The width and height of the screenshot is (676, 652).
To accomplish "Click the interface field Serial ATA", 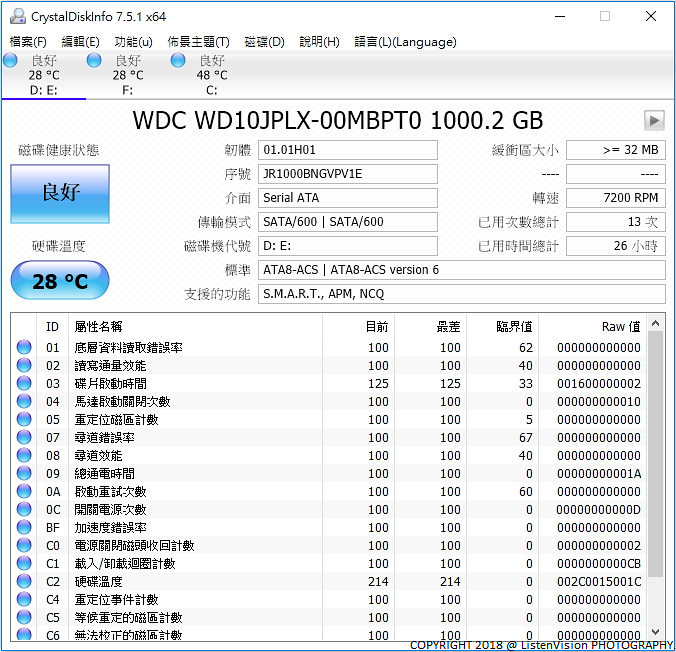I will (347, 198).
